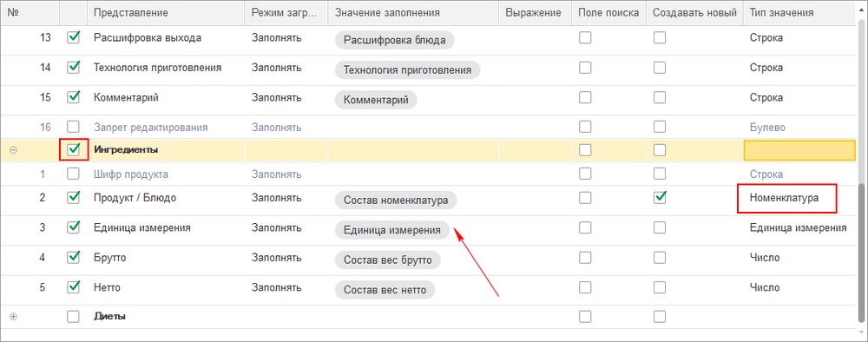868x342 pixels.
Task: Toggle Создавать новый in Диеты group row
Action: pos(660,317)
